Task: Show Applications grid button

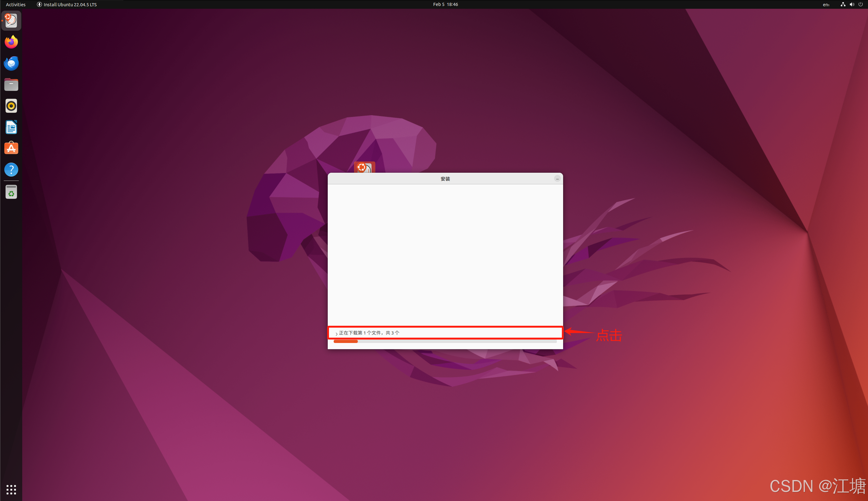Action: (11, 489)
